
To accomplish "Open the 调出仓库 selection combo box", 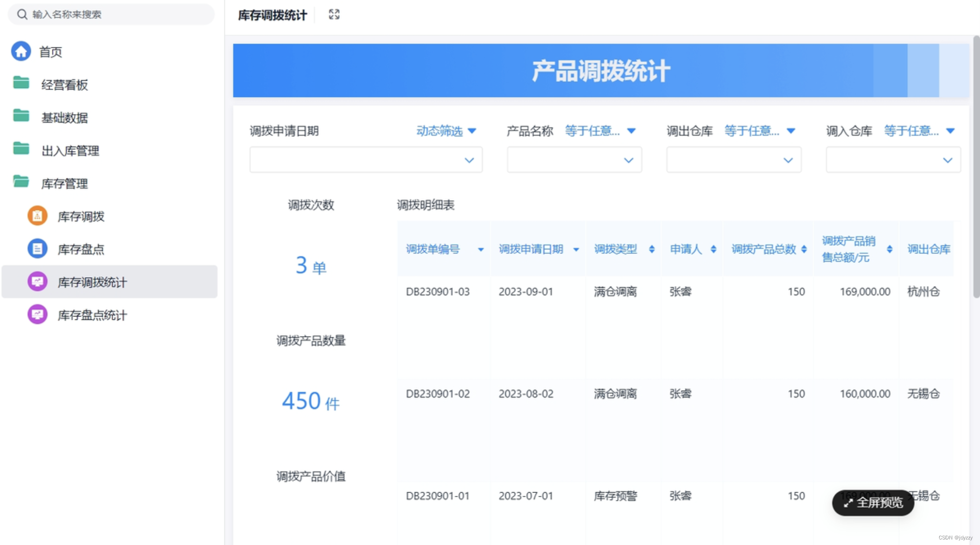I will [x=733, y=160].
